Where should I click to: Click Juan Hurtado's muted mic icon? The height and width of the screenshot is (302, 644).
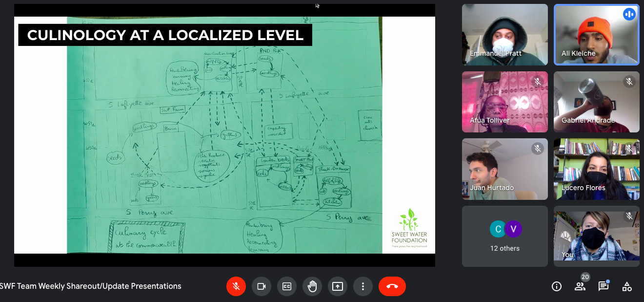click(x=538, y=149)
